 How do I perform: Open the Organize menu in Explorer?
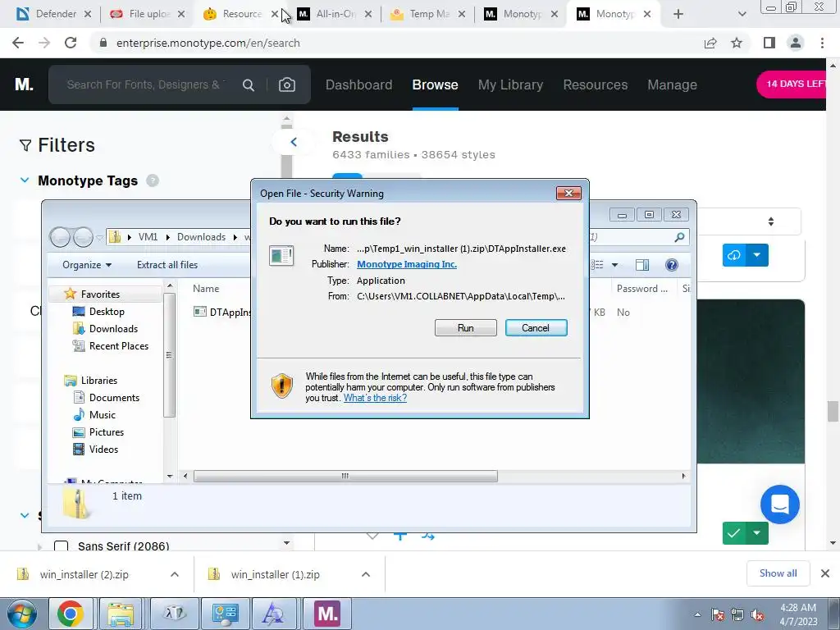coord(87,265)
